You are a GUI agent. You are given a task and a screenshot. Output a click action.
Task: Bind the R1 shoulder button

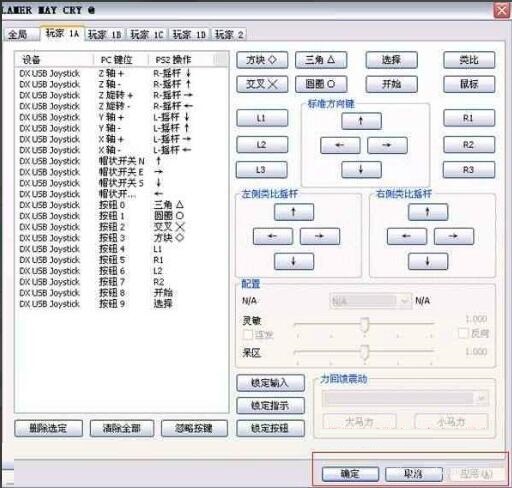pos(469,118)
